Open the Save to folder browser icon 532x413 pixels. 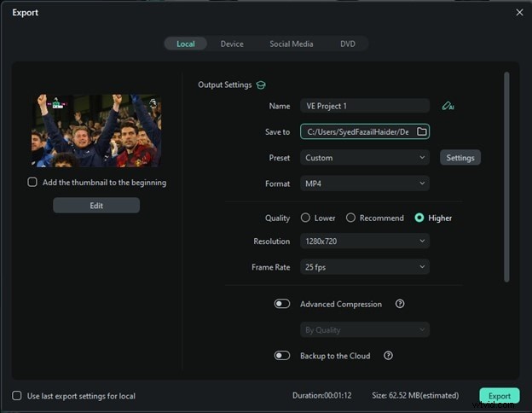pyautogui.click(x=421, y=131)
